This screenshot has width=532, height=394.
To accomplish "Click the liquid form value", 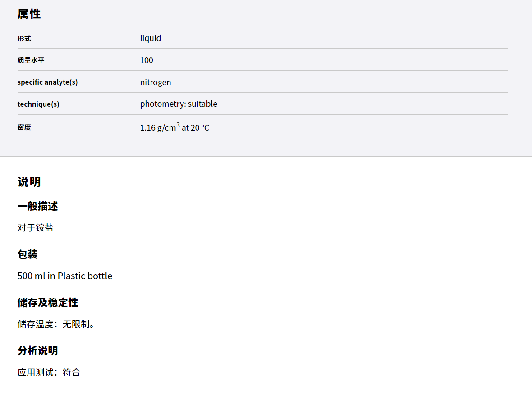I will [x=151, y=38].
